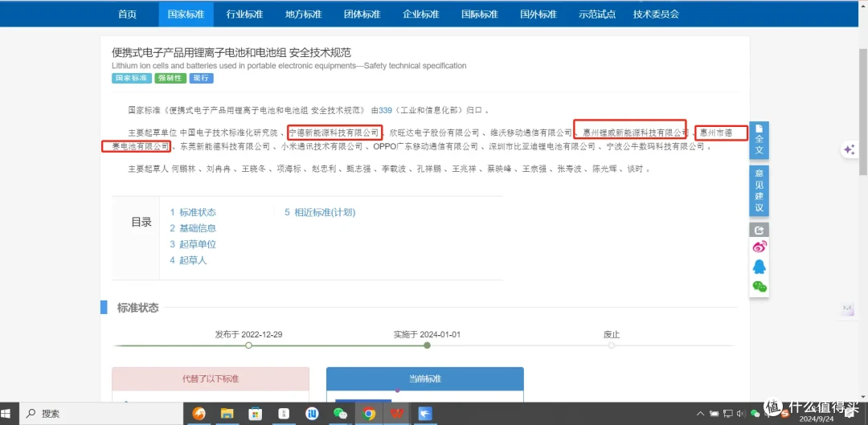Open the 国外标准 navigation tab
The height and width of the screenshot is (425, 868).
(538, 14)
